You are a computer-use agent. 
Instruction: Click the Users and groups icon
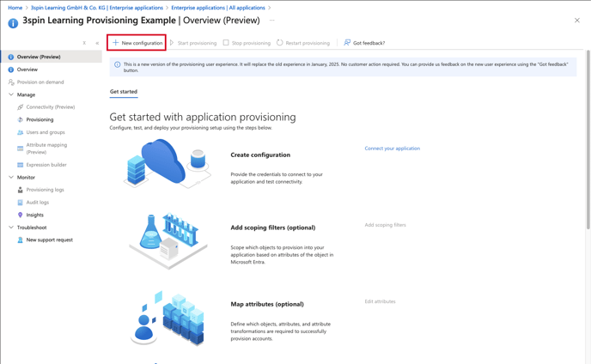pyautogui.click(x=21, y=133)
